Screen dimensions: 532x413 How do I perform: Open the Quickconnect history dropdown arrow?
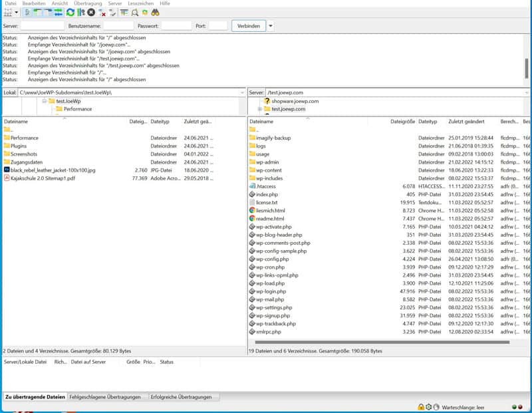pos(271,26)
